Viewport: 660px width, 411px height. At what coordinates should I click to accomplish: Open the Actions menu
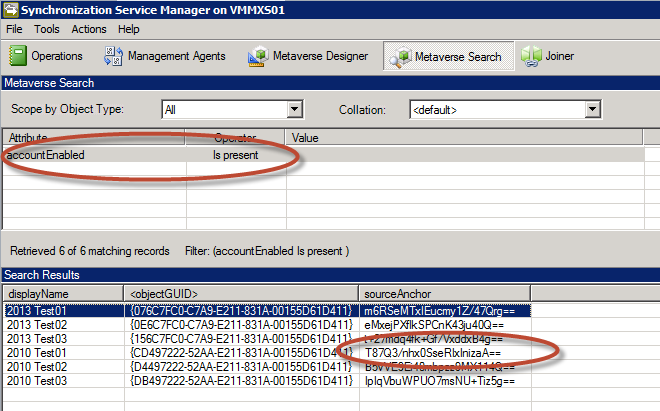tap(89, 30)
